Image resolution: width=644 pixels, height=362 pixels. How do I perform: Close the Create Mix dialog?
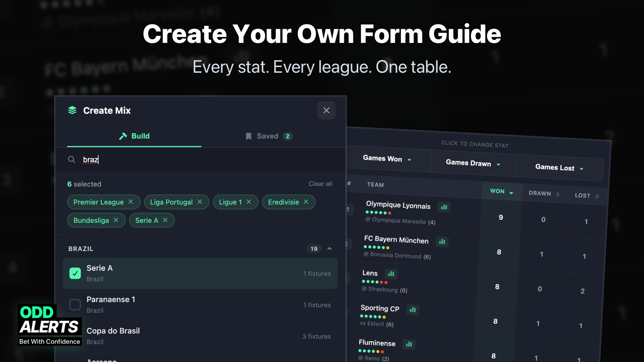326,110
